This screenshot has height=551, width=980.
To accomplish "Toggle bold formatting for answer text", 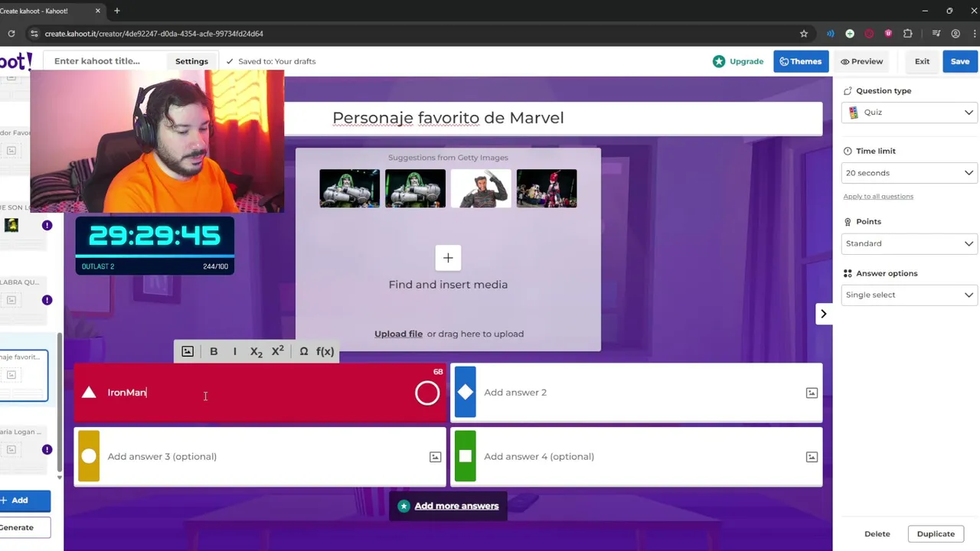I will (214, 351).
